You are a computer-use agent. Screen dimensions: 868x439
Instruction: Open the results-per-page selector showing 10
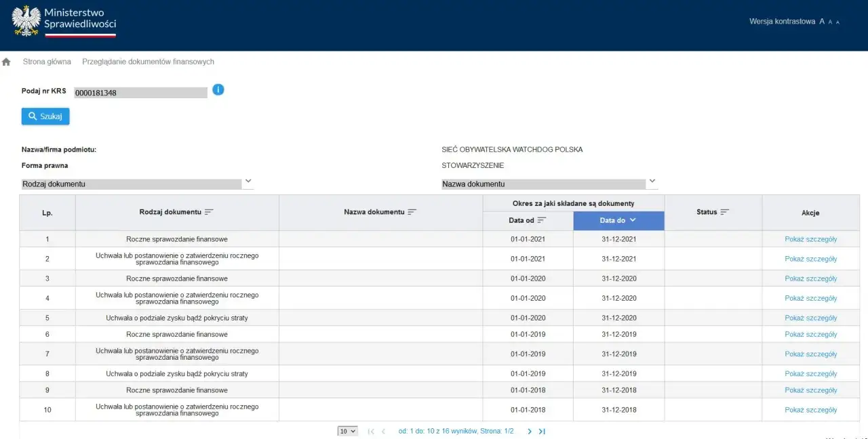(x=347, y=431)
